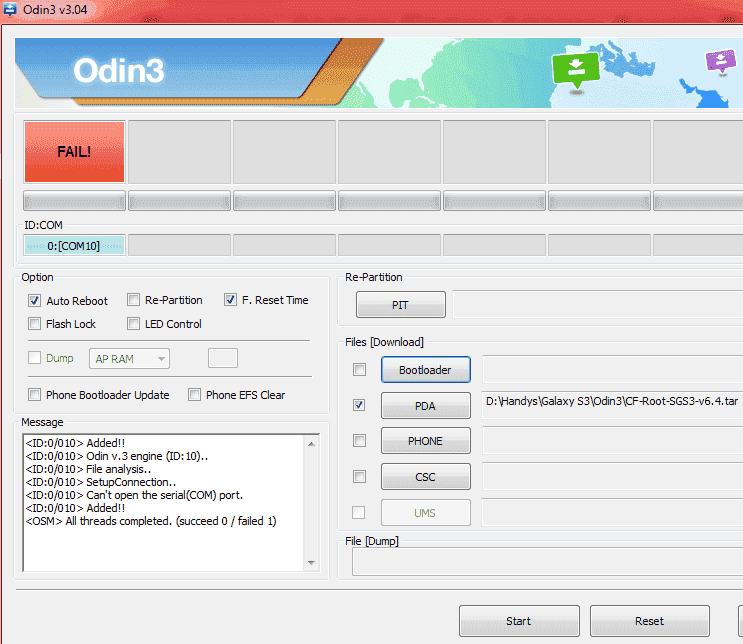Open the AP RAM dump dropdown
This screenshot has height=644, width=743.
tap(129, 359)
